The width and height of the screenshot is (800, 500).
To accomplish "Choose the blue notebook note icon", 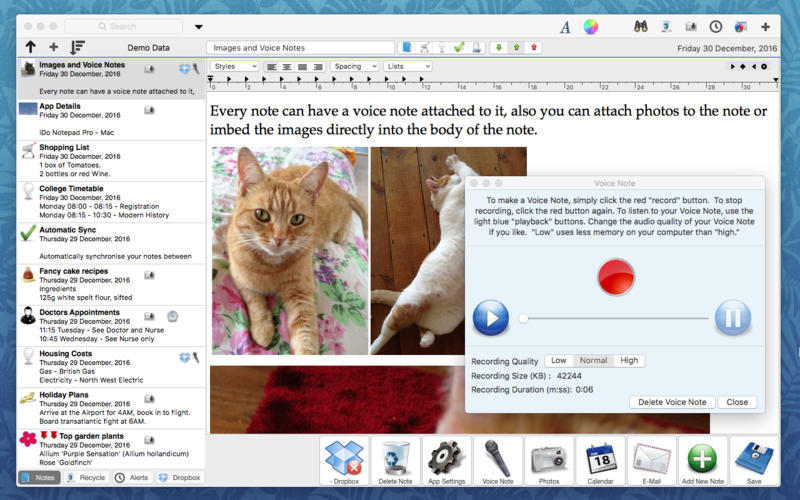I will click(407, 47).
